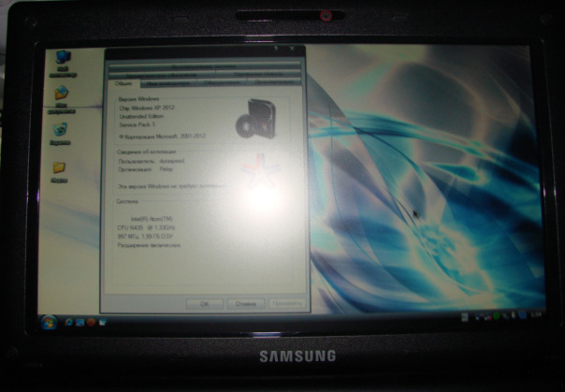Open the My Documents desktop icon
Viewport: 565px width, 392px height.
pyautogui.click(x=61, y=99)
